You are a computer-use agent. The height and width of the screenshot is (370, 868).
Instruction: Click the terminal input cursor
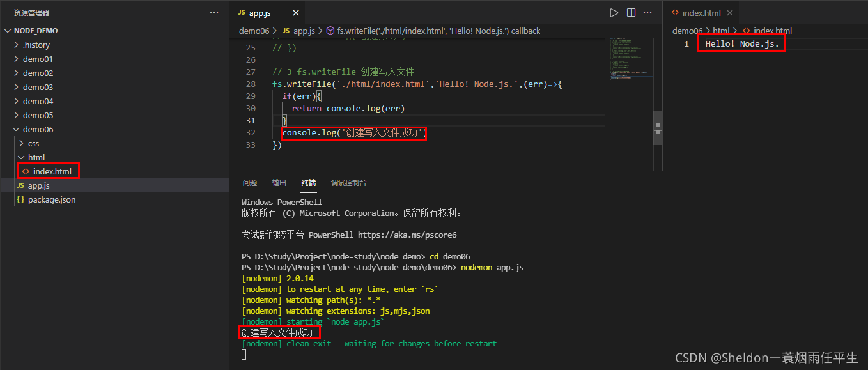click(x=244, y=354)
